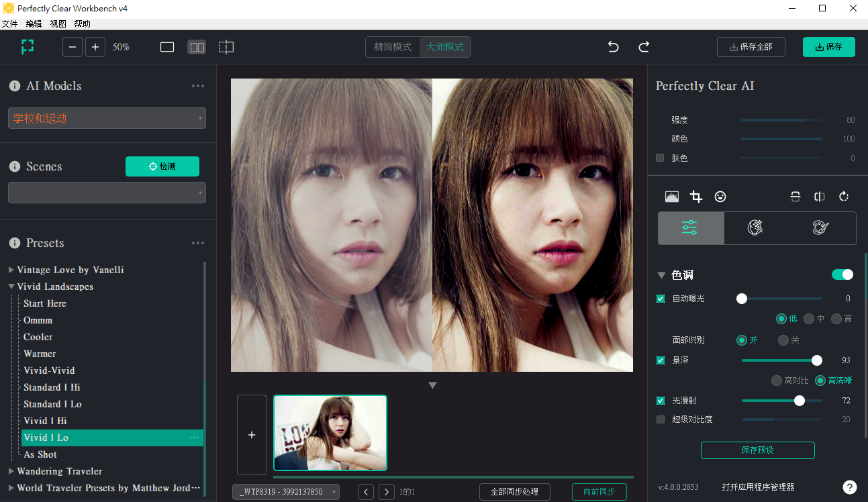Select the 中 exposure radio button
Image resolution: width=868 pixels, height=502 pixels.
tap(809, 319)
